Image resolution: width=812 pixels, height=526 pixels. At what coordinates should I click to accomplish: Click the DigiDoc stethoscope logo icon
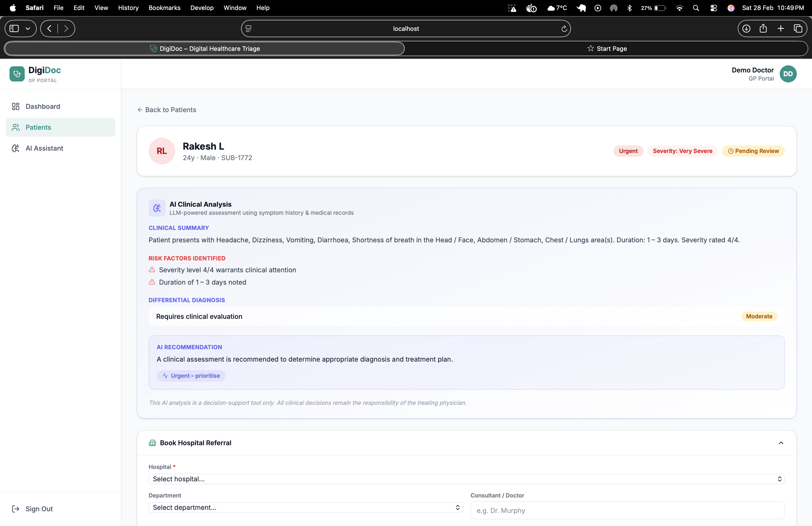click(x=17, y=74)
